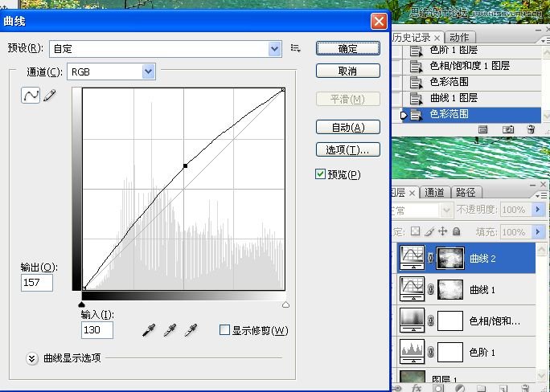Click link icon on 色阶 1 layer
Screen dimensions: 550x392
430,352
